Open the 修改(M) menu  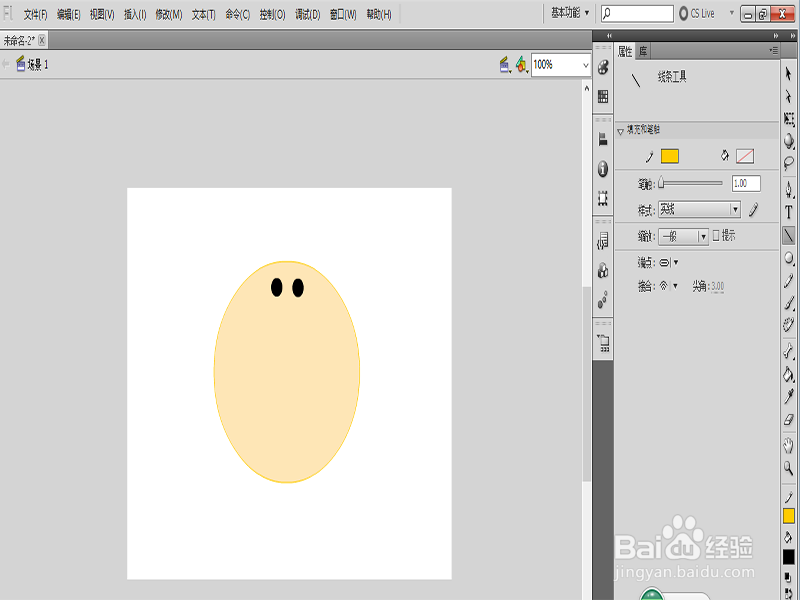click(x=168, y=15)
